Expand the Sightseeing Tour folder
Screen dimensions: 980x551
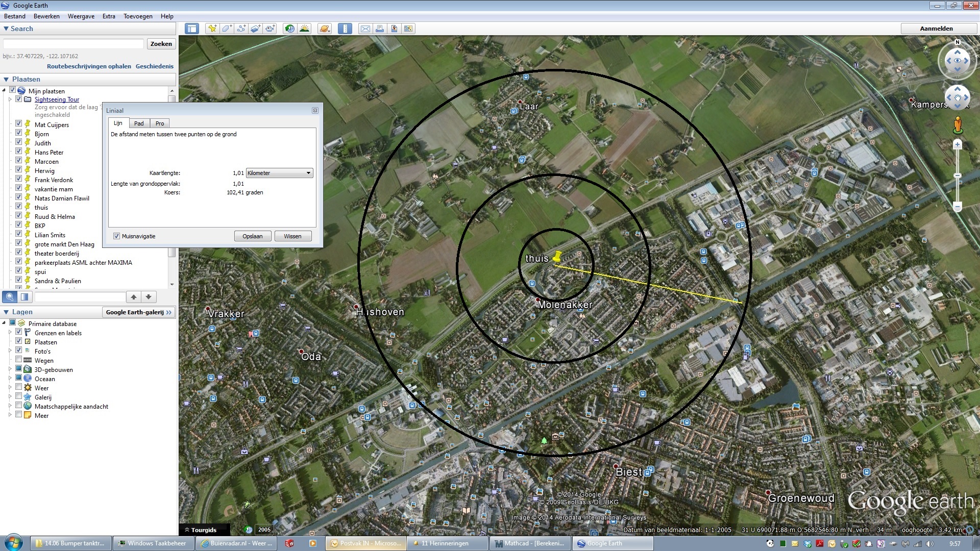(10, 99)
